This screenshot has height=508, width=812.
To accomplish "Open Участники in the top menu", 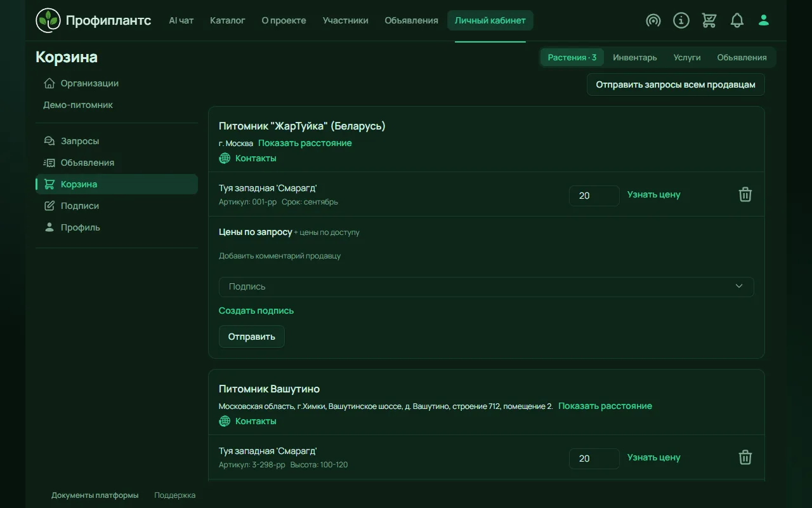I will (x=345, y=20).
